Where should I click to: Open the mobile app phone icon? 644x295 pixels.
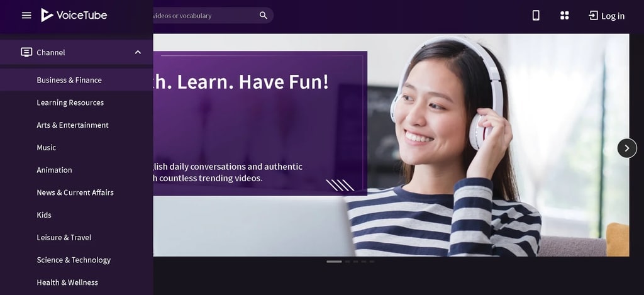536,16
